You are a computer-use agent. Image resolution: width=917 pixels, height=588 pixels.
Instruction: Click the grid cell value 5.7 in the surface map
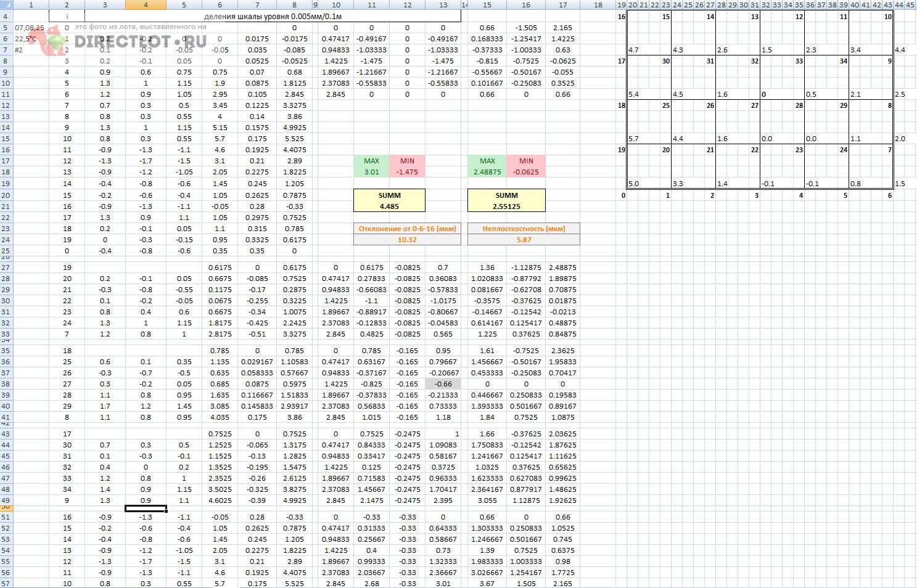[x=633, y=139]
